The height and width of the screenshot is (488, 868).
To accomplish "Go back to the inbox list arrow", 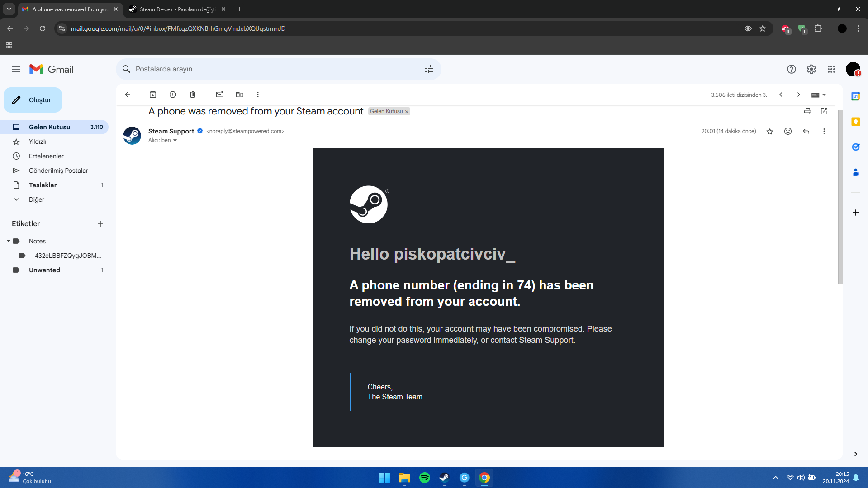I will pyautogui.click(x=128, y=95).
